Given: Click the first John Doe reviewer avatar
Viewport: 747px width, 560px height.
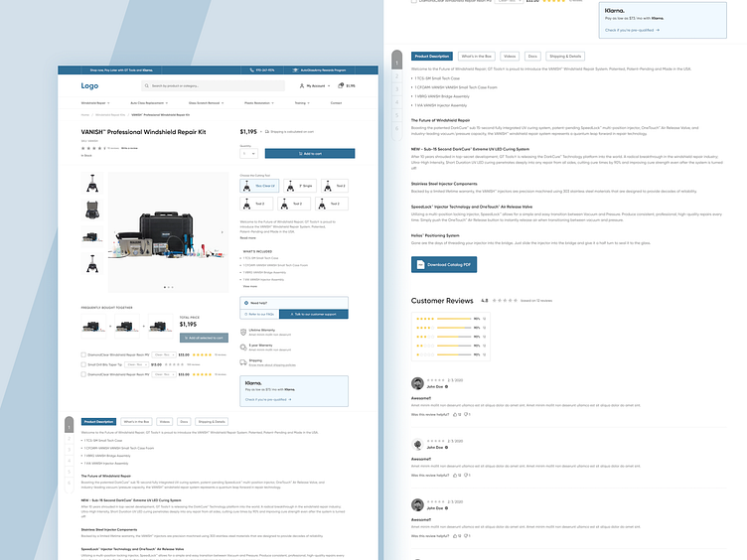Looking at the screenshot, I should (x=418, y=383).
